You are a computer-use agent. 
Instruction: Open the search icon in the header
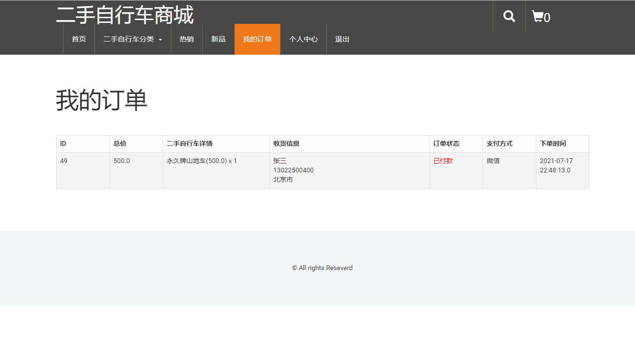tap(508, 16)
